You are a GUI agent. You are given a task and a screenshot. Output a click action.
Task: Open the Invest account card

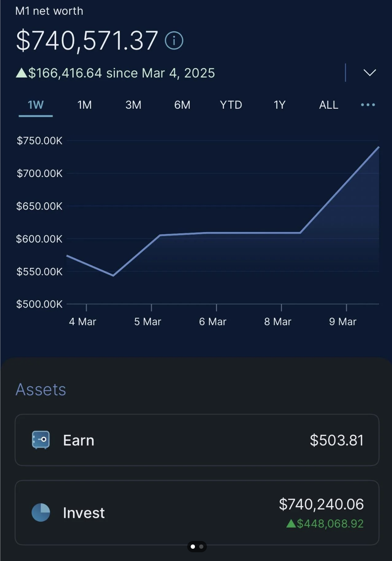[x=197, y=512]
